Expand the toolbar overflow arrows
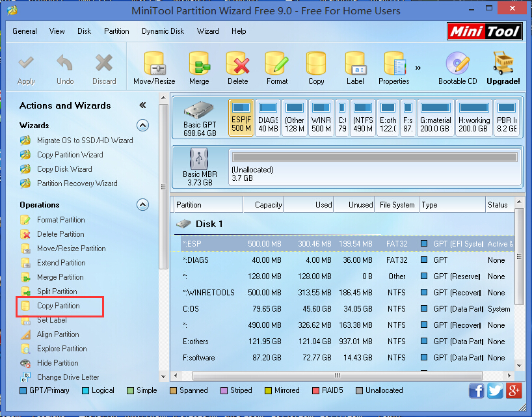 (x=418, y=67)
